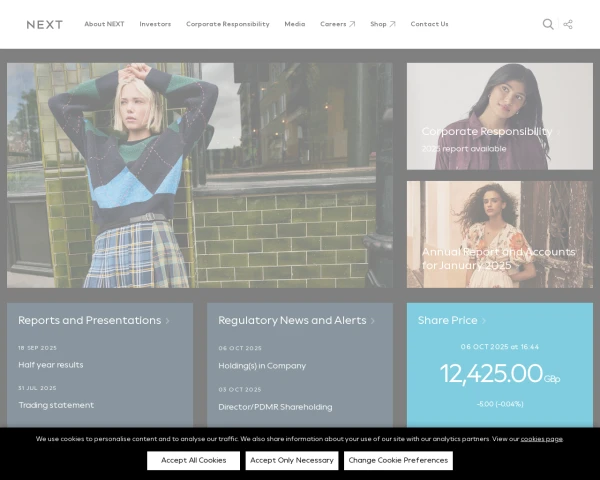Viewport: 600px width, 480px height.
Task: Open the Trading statement from 31 Jul
Action: click(56, 405)
